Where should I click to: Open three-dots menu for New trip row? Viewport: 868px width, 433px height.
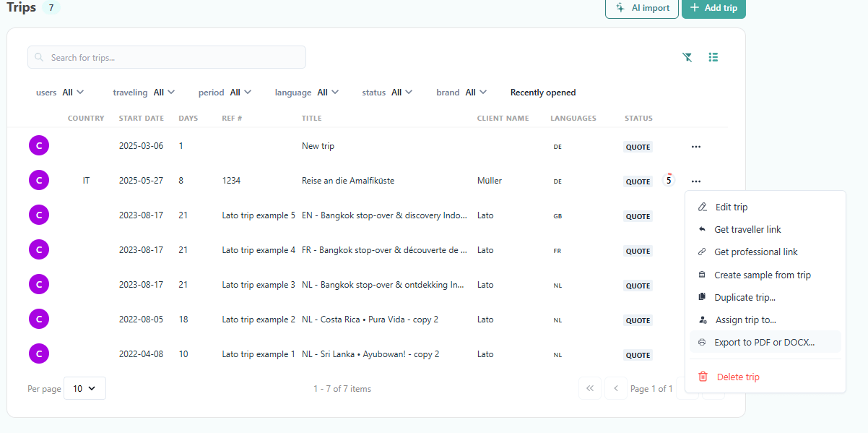click(x=695, y=147)
